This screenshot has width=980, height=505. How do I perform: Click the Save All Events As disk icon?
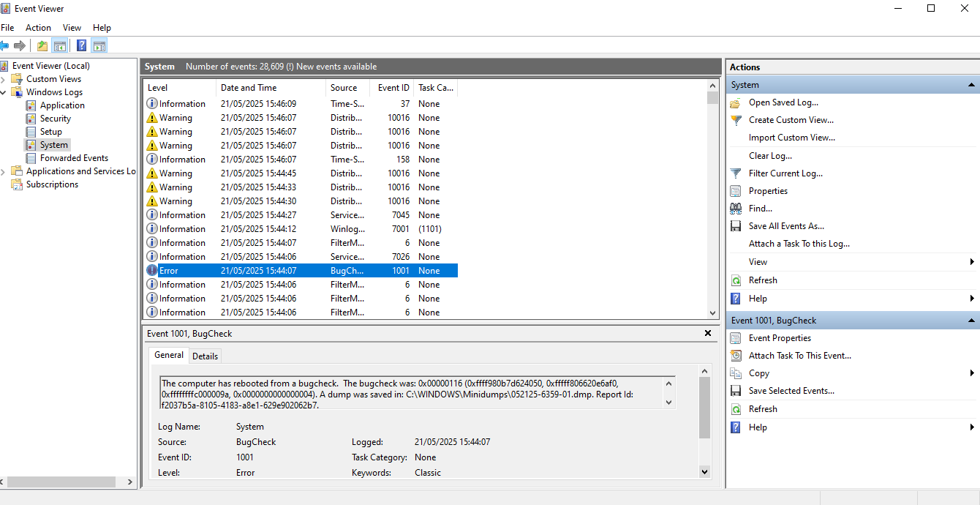click(736, 226)
